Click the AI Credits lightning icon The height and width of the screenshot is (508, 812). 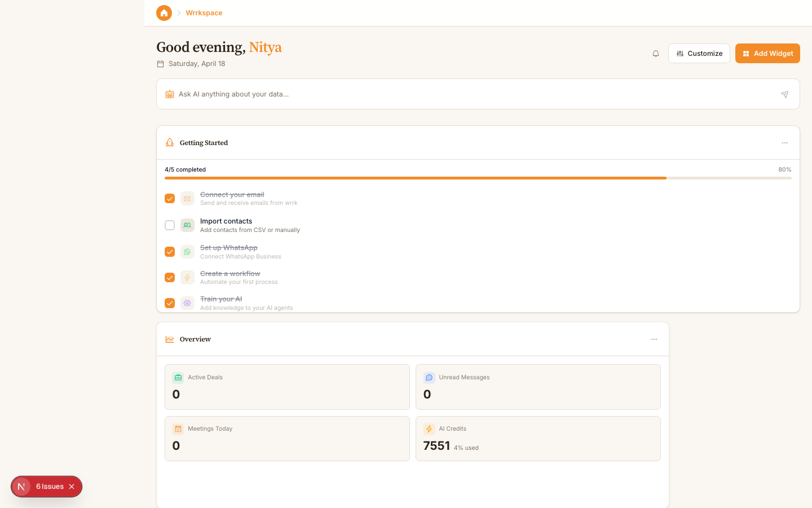coord(429,429)
